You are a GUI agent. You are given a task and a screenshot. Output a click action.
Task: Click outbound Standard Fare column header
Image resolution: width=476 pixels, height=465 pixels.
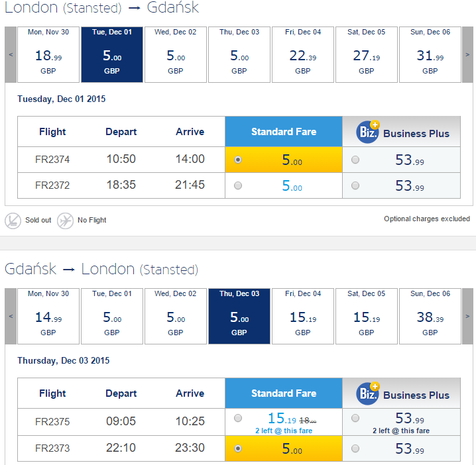coord(284,132)
